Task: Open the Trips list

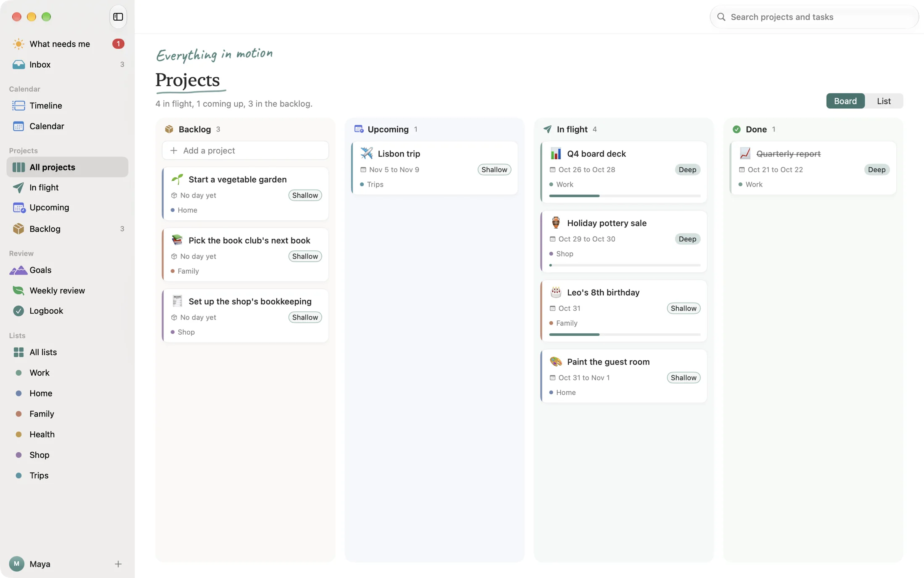Action: tap(67, 475)
